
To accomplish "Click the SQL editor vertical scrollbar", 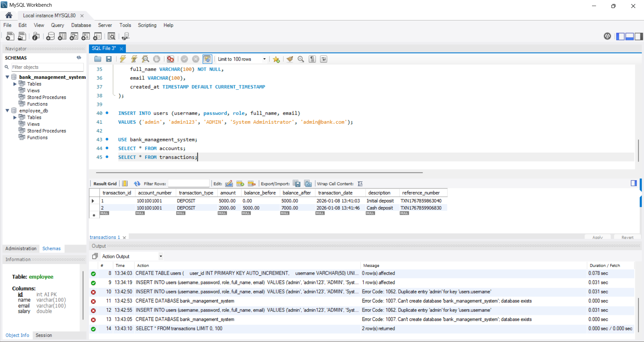I will (x=638, y=150).
